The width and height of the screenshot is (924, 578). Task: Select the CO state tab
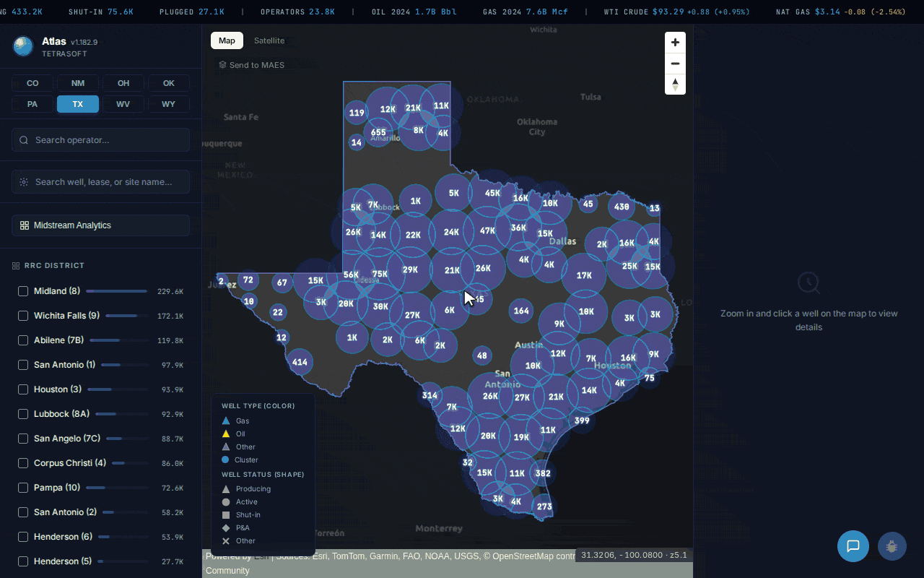[32, 83]
